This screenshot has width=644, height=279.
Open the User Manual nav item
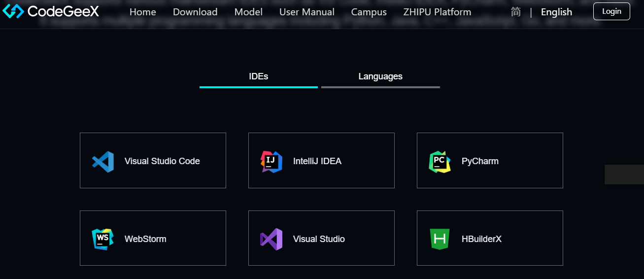click(307, 12)
